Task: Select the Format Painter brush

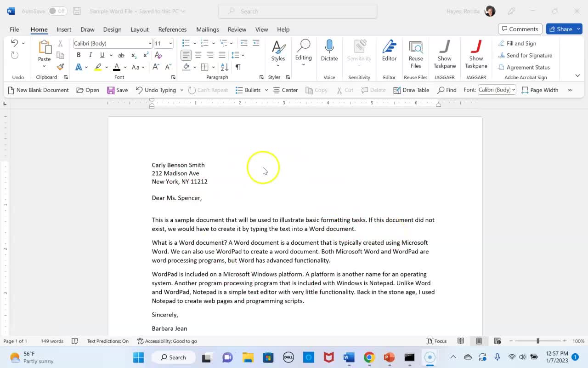Action: click(x=60, y=67)
